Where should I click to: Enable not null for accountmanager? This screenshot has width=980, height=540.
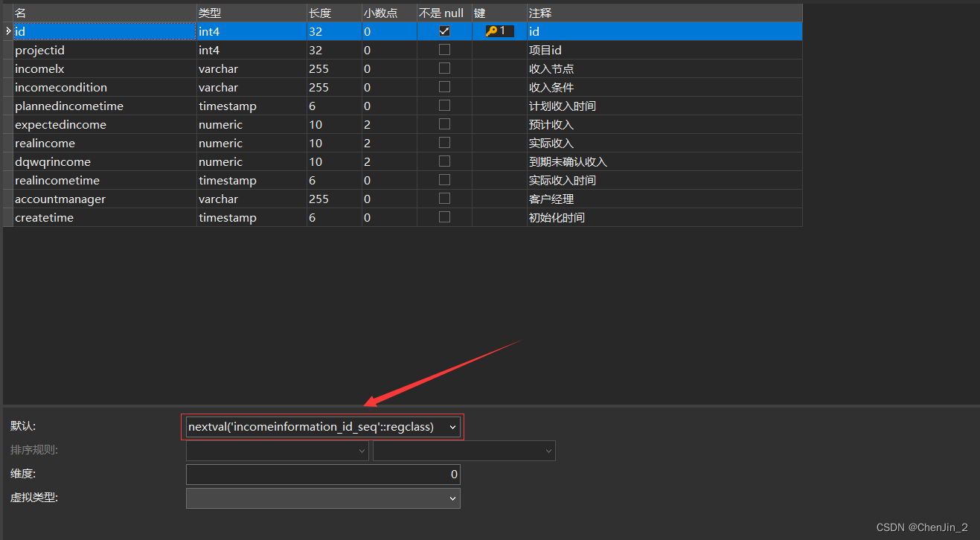point(444,199)
